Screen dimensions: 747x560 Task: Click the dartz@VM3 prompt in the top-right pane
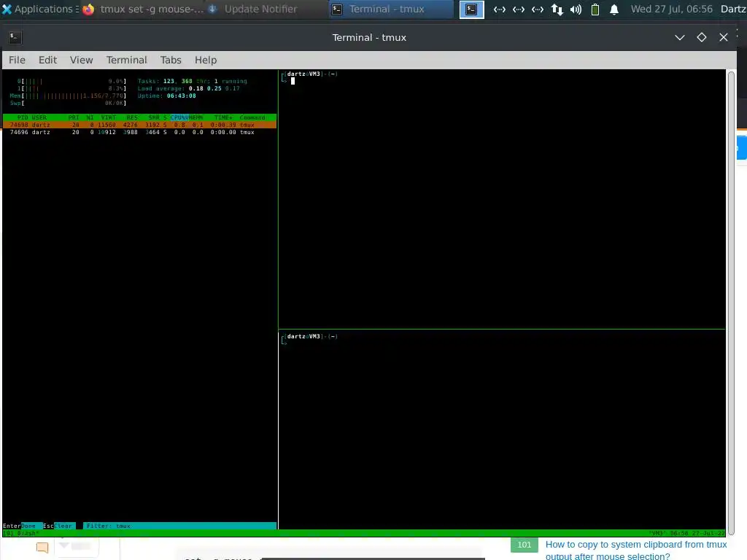[309, 74]
